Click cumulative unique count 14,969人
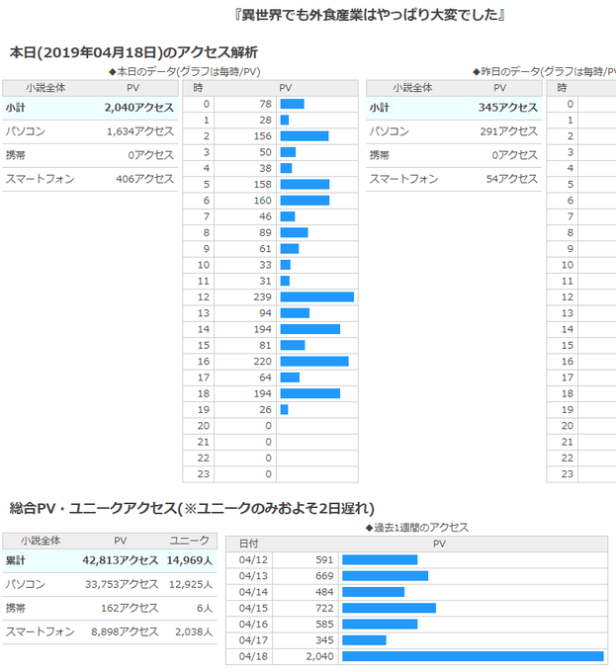The width and height of the screenshot is (616, 672). (x=190, y=560)
